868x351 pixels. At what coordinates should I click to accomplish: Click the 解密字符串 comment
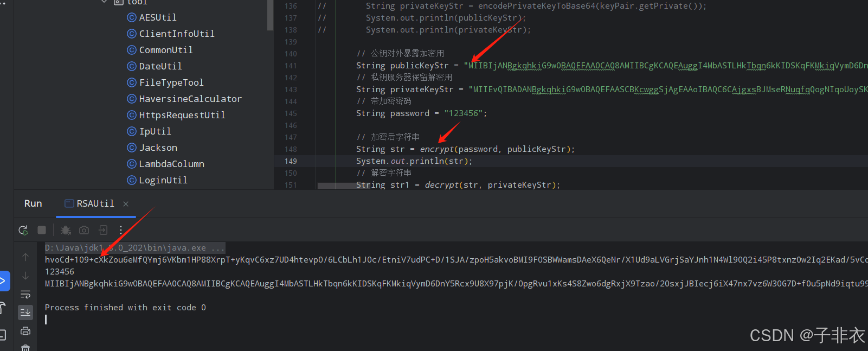click(x=384, y=173)
